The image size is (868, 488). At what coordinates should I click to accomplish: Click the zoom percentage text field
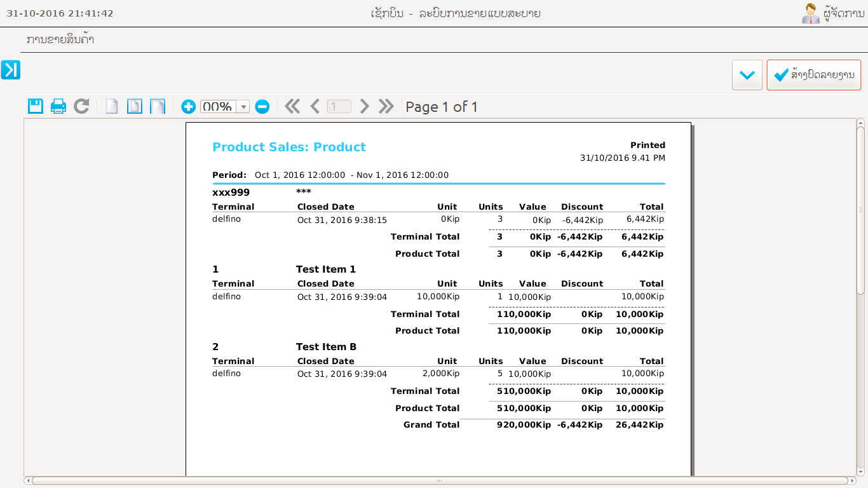point(218,107)
